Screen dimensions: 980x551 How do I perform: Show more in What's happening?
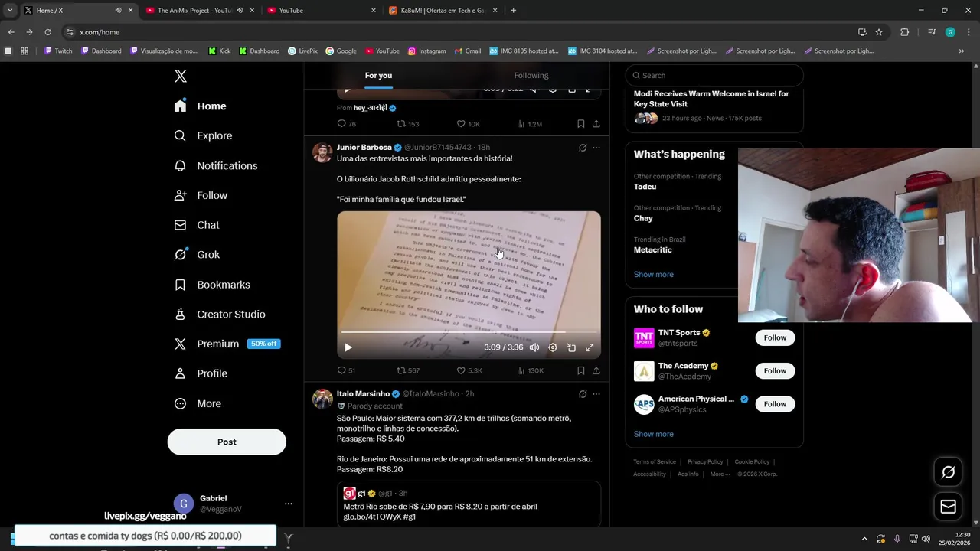point(654,274)
